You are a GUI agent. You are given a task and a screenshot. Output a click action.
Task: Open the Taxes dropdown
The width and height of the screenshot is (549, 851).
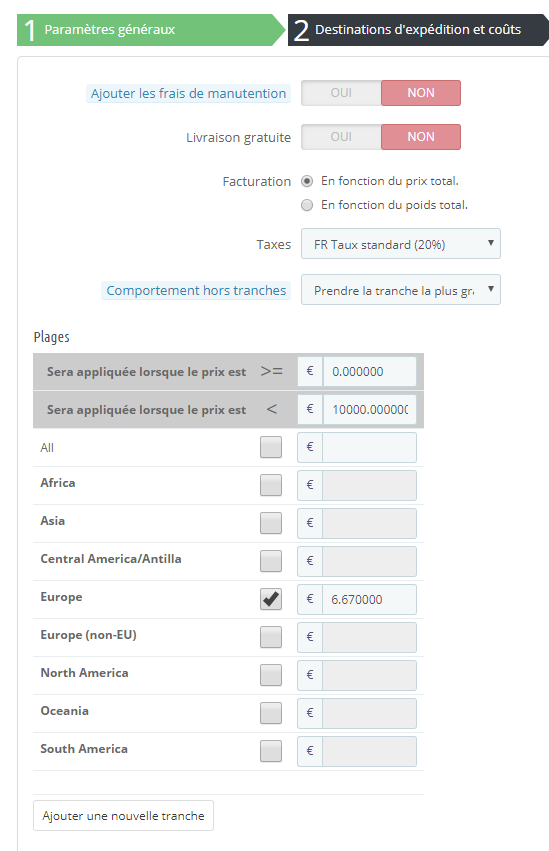click(401, 244)
